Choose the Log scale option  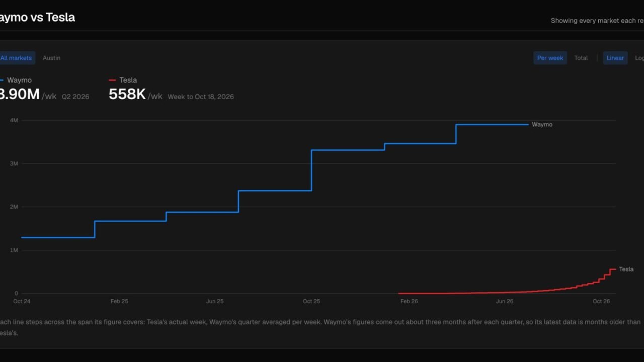click(x=638, y=58)
